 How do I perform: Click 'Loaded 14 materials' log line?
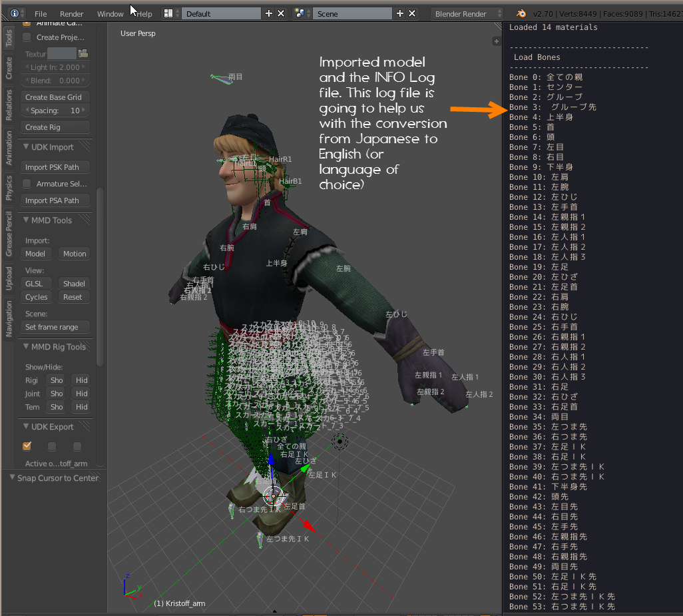pos(553,27)
